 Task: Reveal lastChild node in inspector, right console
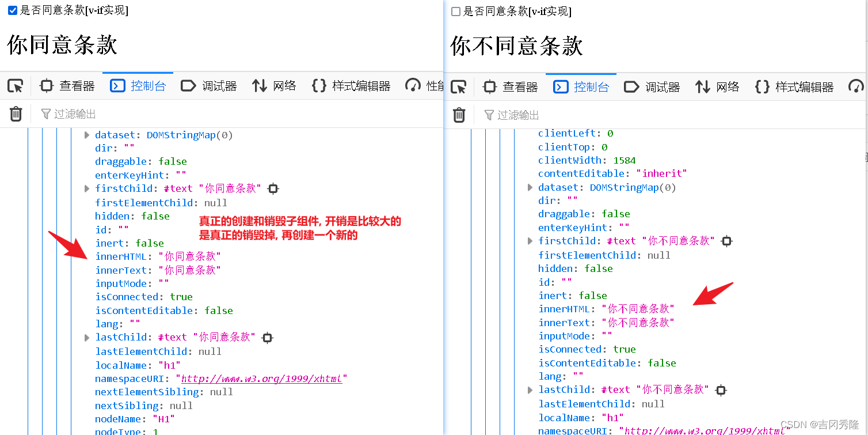click(721, 390)
